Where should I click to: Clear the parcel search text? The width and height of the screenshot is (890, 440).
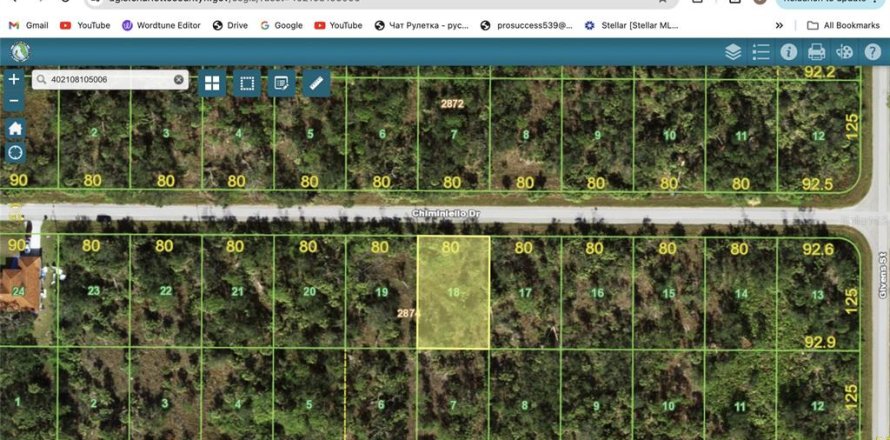[179, 80]
